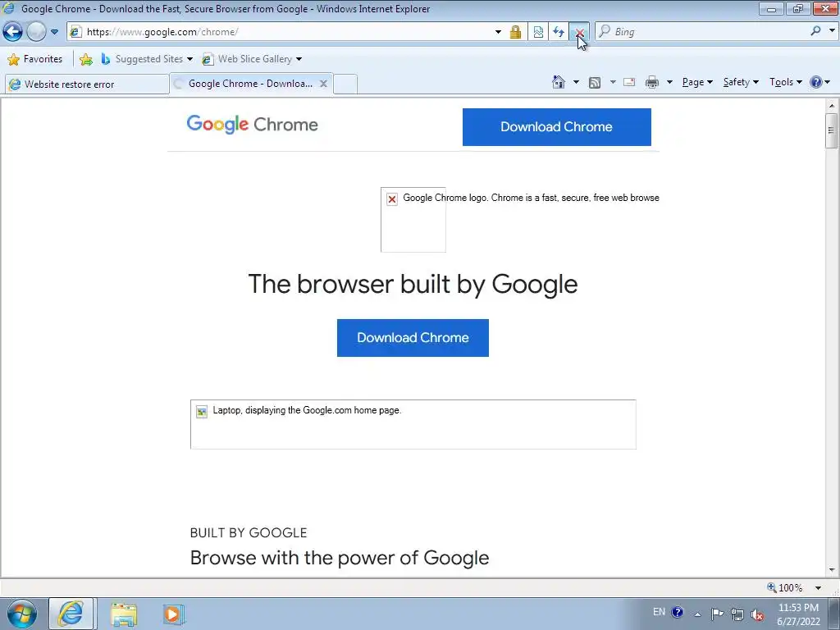The height and width of the screenshot is (630, 840).
Task: Click the Back navigation arrow button
Action: [x=13, y=32]
